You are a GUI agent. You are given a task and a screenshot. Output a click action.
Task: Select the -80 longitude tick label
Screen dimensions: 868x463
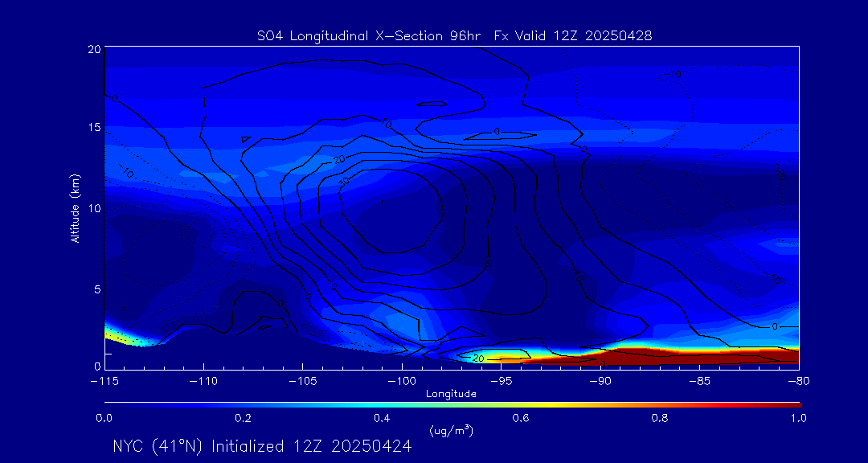tap(798, 382)
